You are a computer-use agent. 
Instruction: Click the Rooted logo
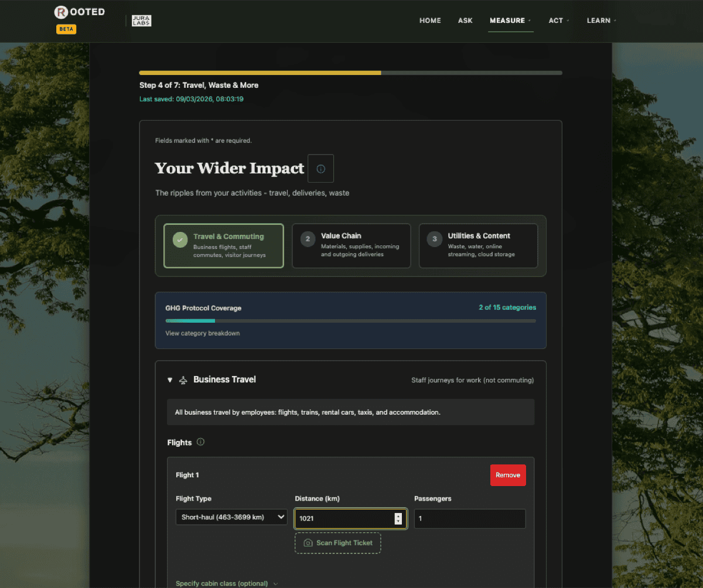pyautogui.click(x=79, y=12)
